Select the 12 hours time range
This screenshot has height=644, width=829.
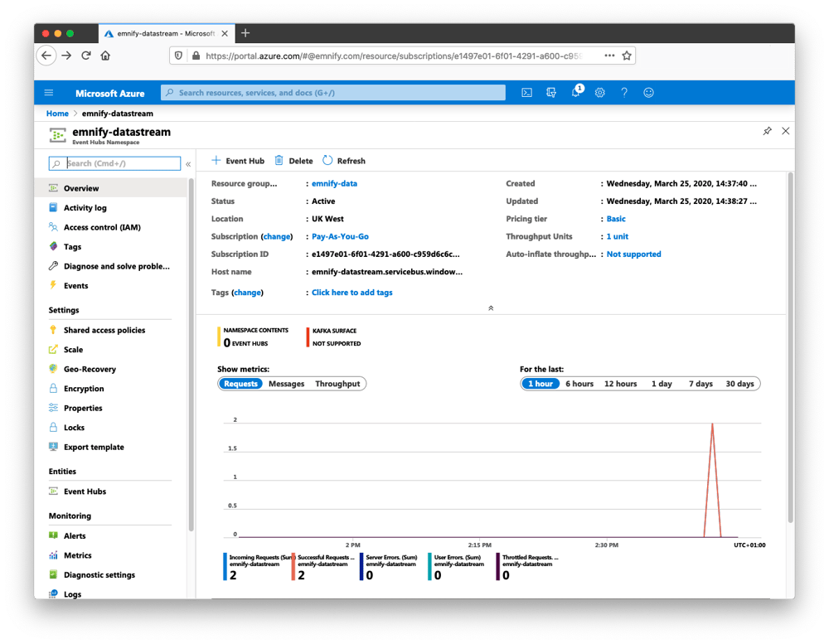pyautogui.click(x=621, y=384)
